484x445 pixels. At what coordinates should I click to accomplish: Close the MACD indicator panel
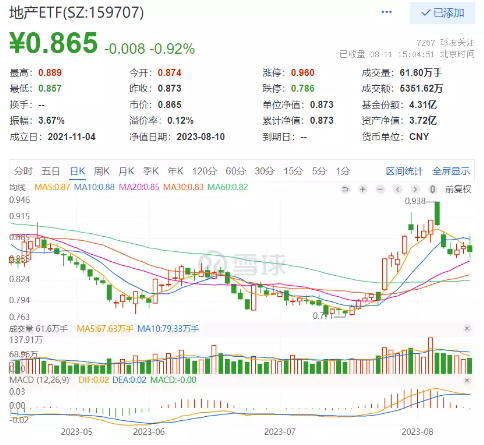(x=467, y=380)
